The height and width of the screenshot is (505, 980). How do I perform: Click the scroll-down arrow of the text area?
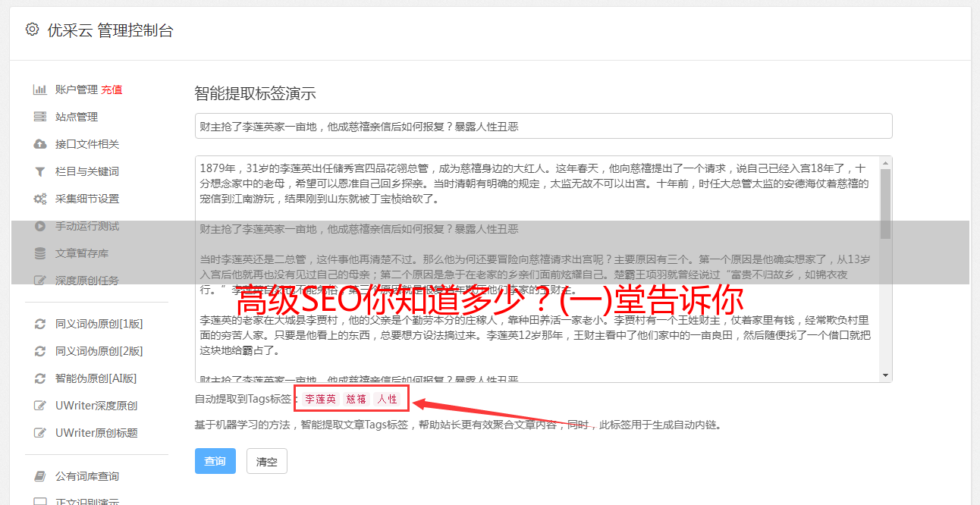[885, 375]
